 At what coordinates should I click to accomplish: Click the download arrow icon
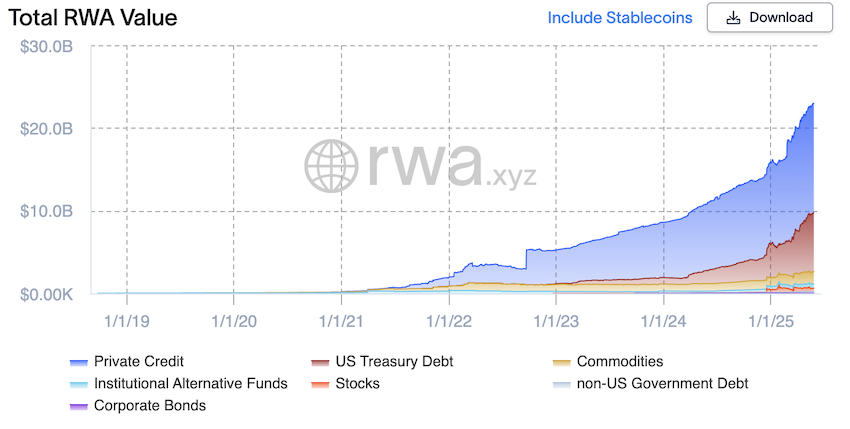[733, 18]
